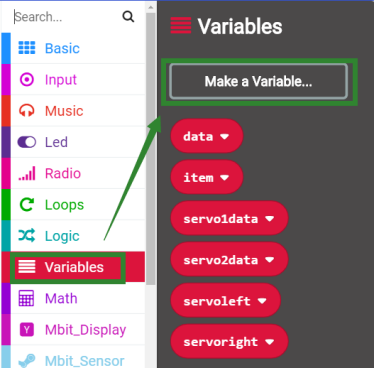This screenshot has height=368, width=375.
Task: Select the Logic shuffle icon
Action: 27,236
